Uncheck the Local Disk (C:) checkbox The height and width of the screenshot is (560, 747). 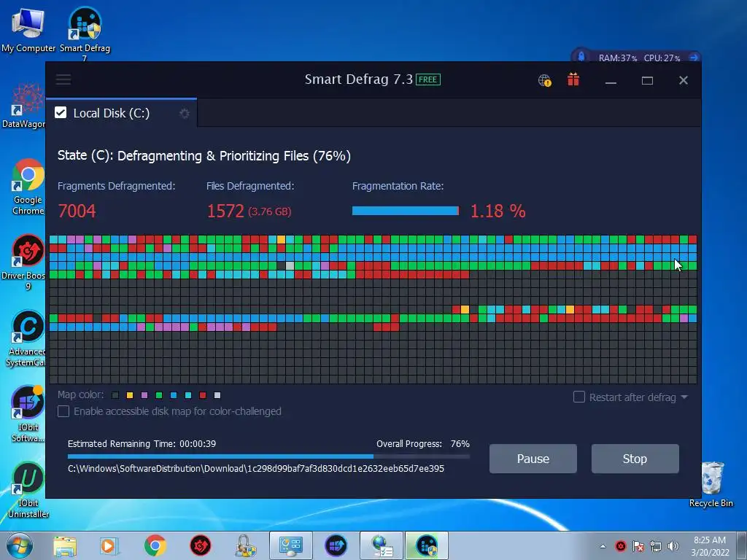61,113
